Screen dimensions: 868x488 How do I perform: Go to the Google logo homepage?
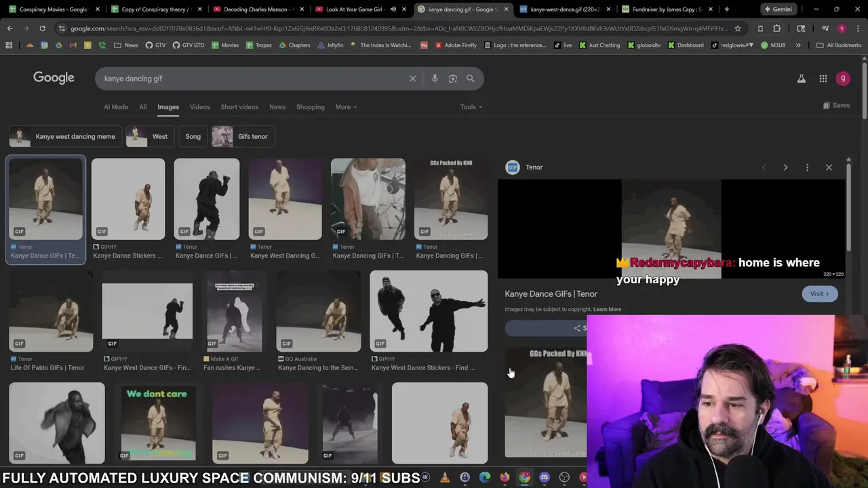54,78
